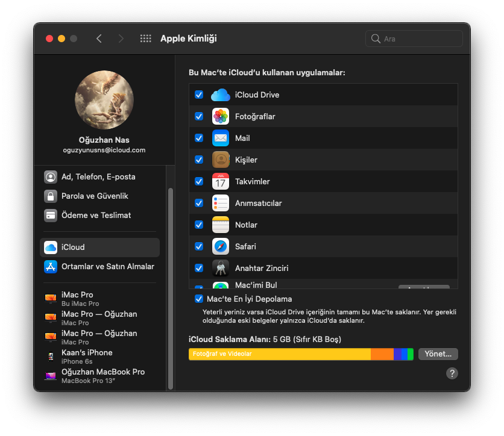Viewport: 504px width, 436px height.
Task: Select Oğuzhan MacBook Pro device entry
Action: click(x=99, y=376)
